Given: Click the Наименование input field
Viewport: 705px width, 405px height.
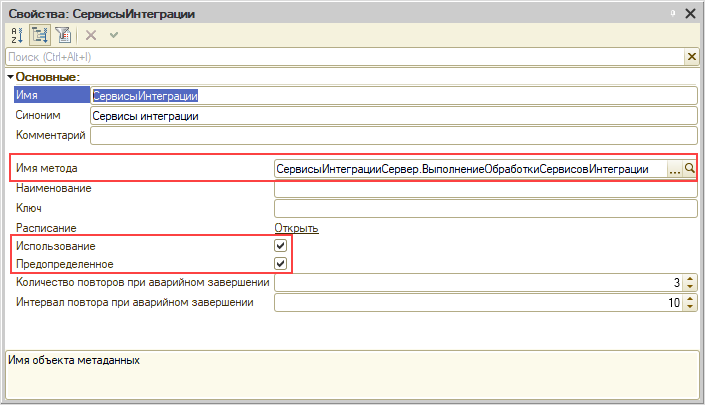Looking at the screenshot, I should point(484,189).
